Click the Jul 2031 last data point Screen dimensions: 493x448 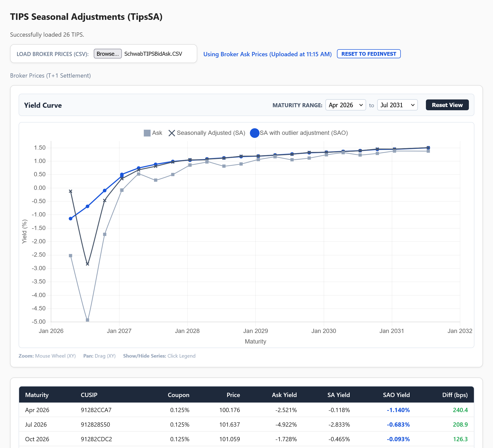(428, 148)
